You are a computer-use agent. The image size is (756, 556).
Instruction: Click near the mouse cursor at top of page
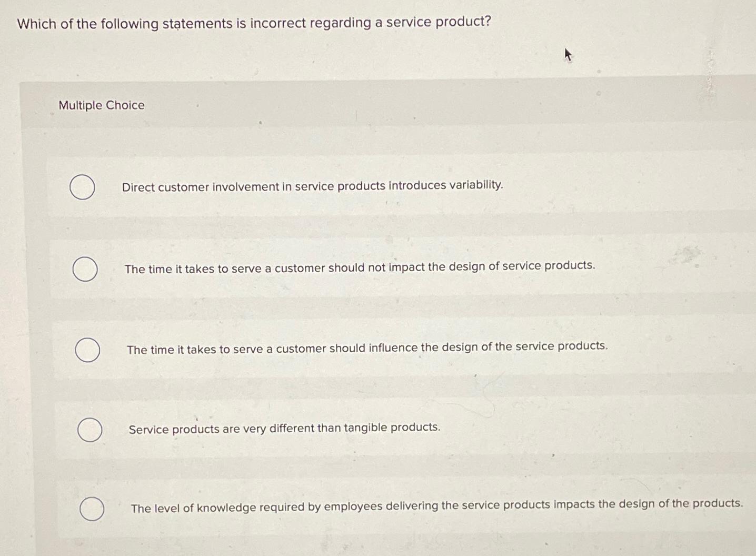pos(568,54)
